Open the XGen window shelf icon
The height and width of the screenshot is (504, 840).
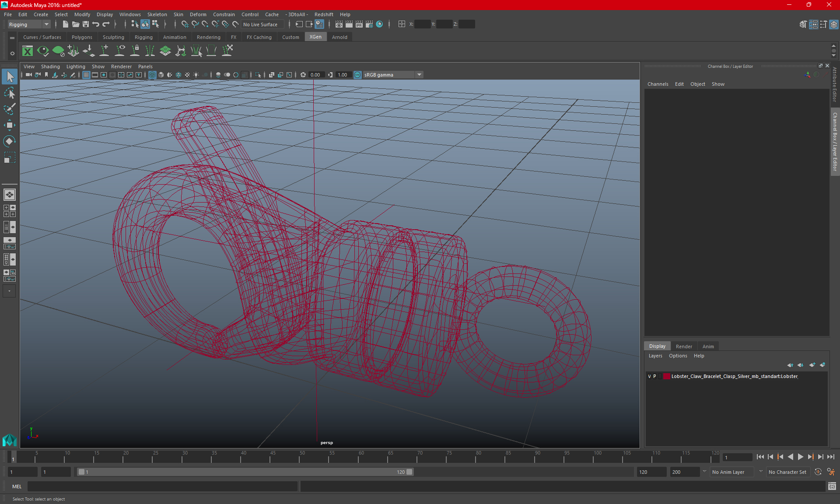[x=28, y=51]
